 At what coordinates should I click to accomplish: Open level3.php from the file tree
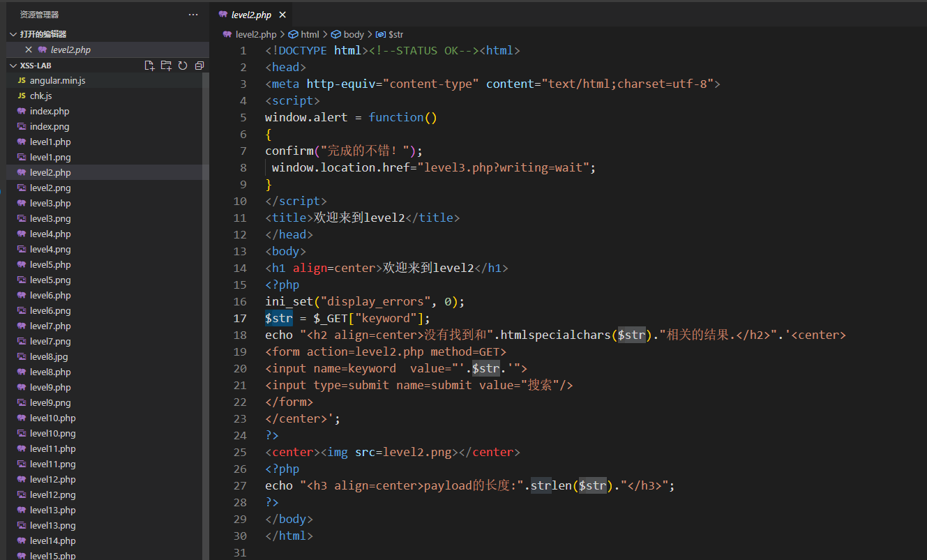click(50, 204)
